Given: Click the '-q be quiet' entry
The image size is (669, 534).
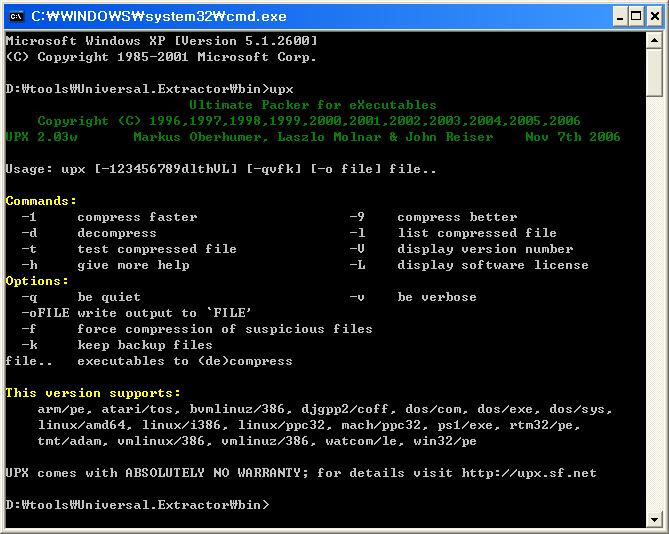Looking at the screenshot, I should (x=81, y=297).
